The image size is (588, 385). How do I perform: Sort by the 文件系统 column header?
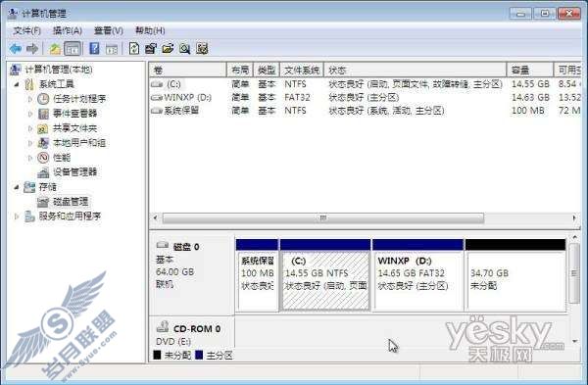(302, 71)
